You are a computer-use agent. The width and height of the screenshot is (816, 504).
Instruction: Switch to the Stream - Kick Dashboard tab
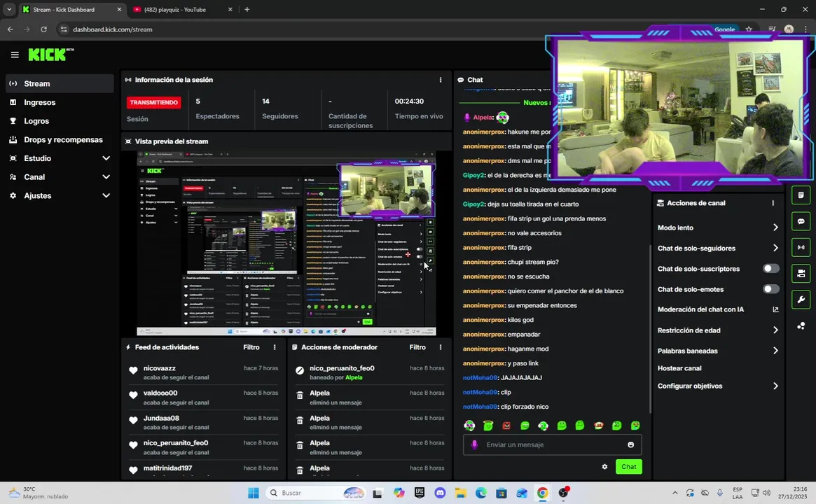pyautogui.click(x=72, y=9)
